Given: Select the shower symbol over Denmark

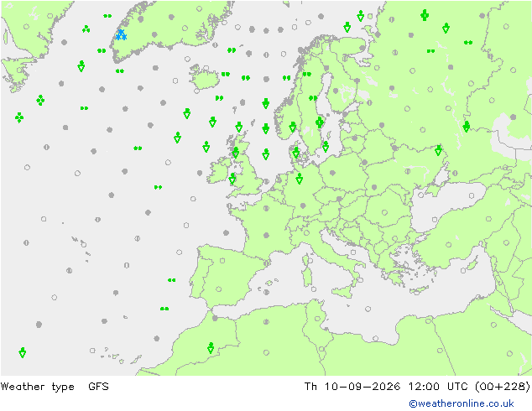Looking at the screenshot, I should coord(296,153).
